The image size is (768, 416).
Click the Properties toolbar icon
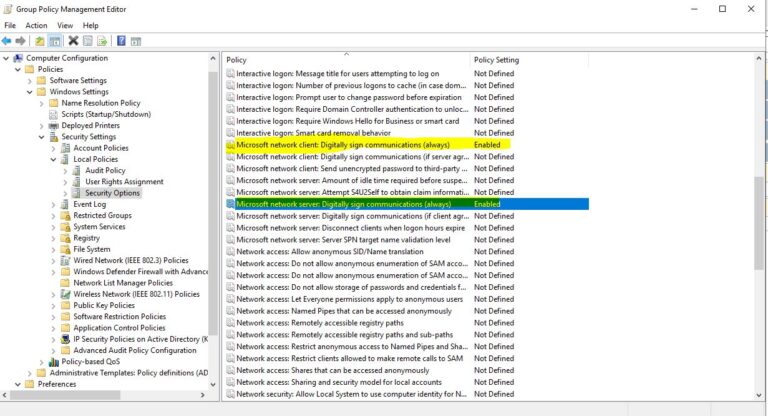[88, 41]
